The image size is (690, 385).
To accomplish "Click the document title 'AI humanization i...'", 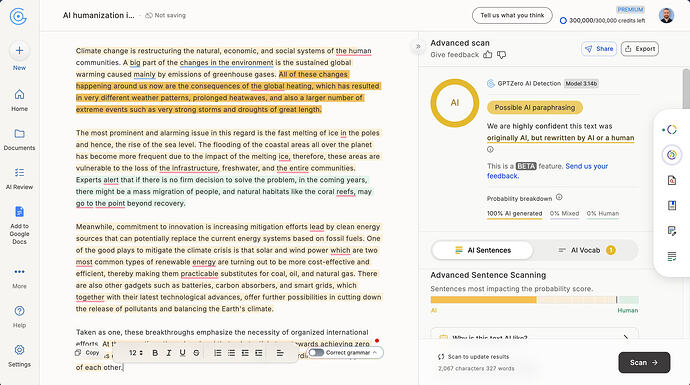I will click(x=99, y=15).
